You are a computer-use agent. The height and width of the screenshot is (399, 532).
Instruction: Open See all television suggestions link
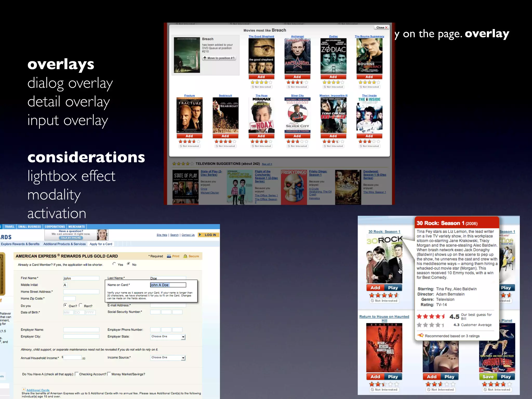coord(267,164)
